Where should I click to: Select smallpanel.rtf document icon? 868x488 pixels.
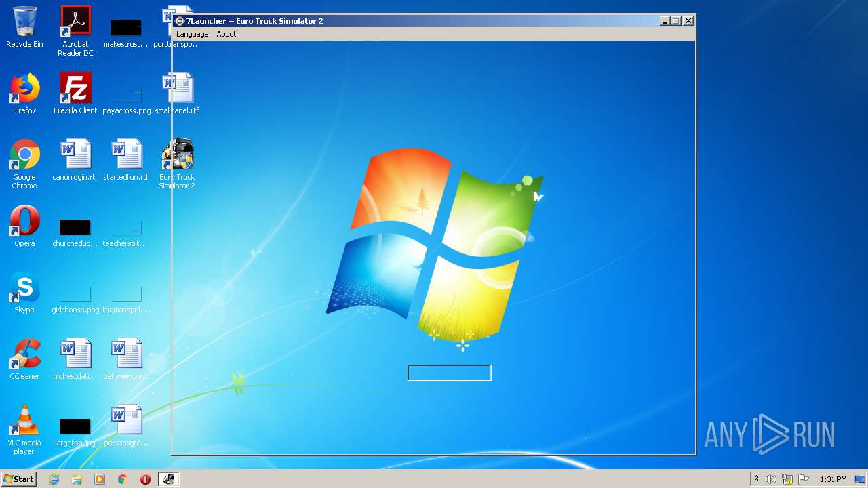tap(177, 94)
